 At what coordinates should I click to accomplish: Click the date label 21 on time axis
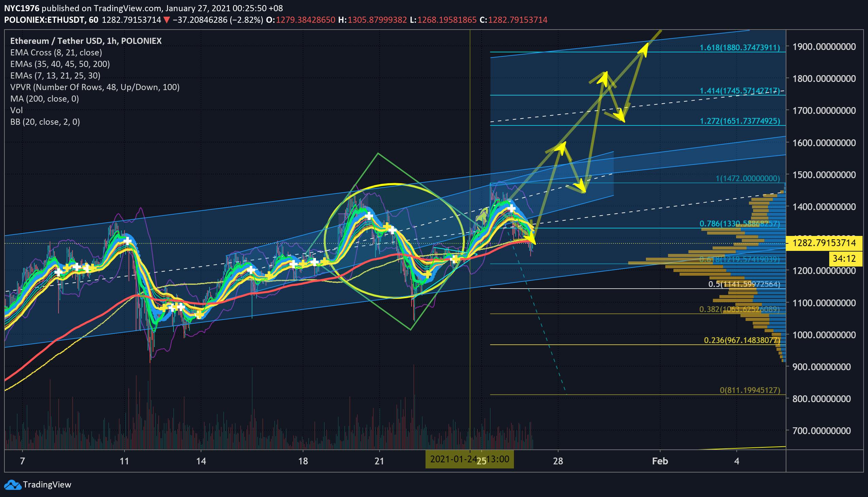379,462
